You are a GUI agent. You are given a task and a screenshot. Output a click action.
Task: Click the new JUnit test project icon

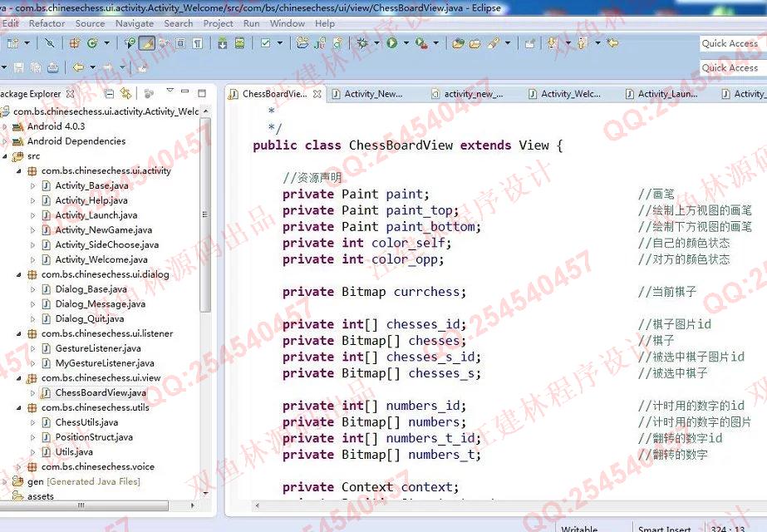point(320,43)
